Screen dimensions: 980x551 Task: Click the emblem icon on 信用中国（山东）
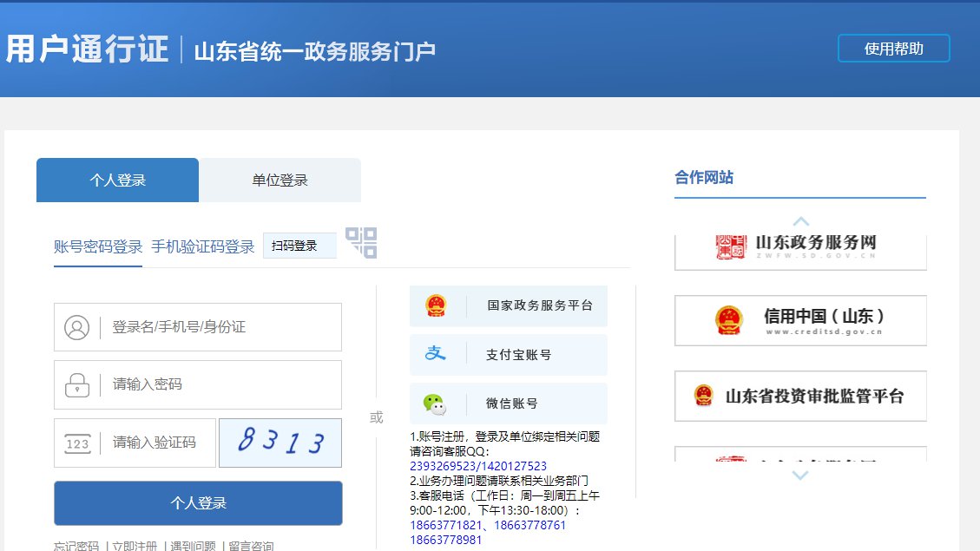(728, 320)
